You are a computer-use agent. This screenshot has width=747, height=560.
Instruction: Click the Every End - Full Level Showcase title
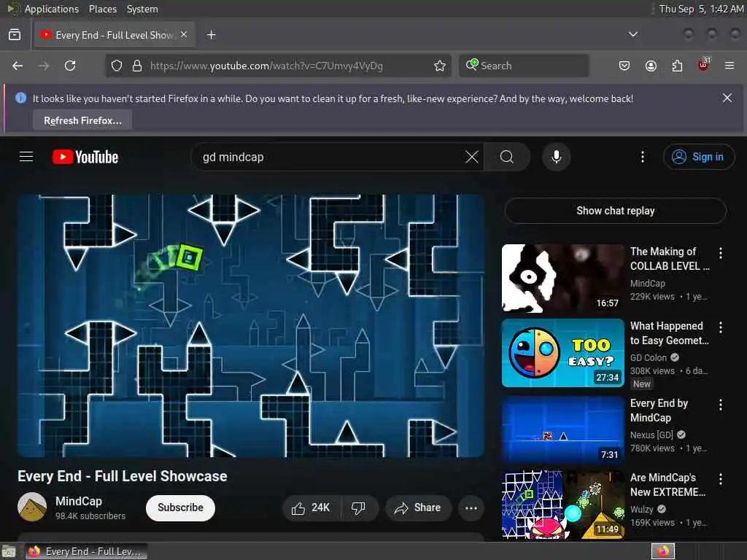click(x=123, y=476)
